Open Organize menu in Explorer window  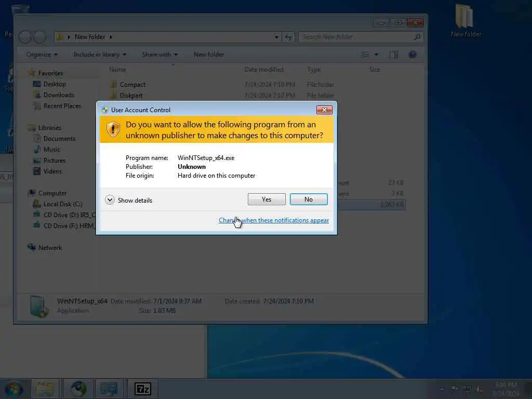point(42,55)
